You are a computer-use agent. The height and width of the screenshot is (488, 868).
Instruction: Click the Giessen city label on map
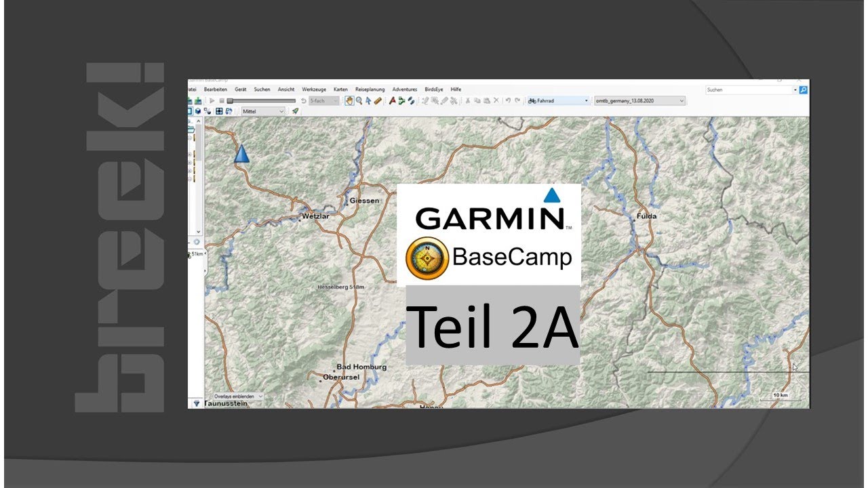[364, 201]
